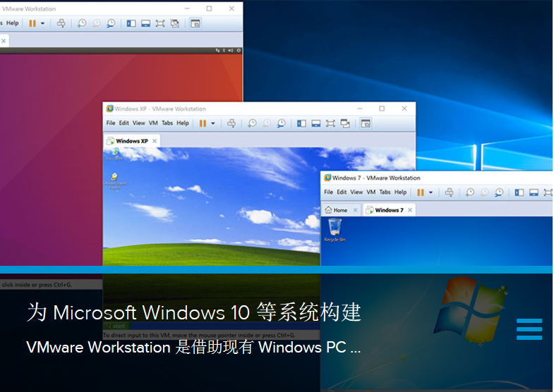Open Ubuntu system settings gear in top panel
The height and width of the screenshot is (392, 554).
click(x=239, y=51)
